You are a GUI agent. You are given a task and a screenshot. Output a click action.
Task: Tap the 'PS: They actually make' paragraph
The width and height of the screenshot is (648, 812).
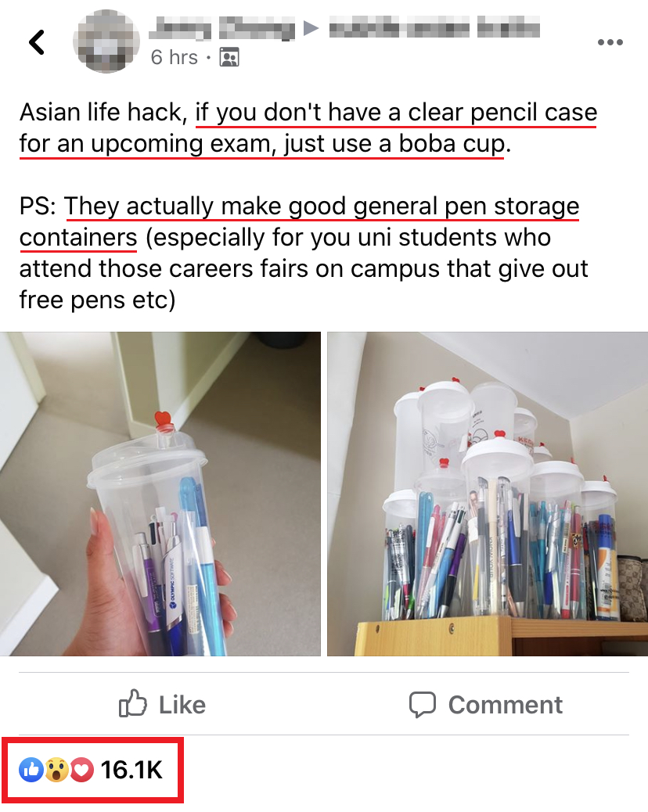304,253
